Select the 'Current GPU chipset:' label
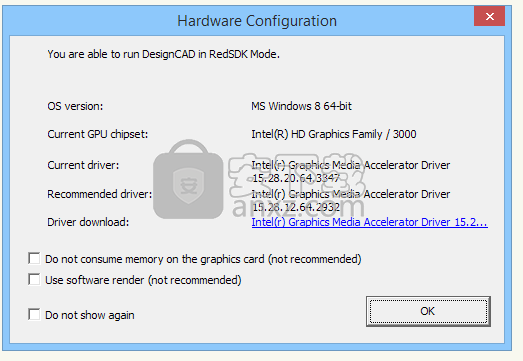This screenshot has height=361, width=523. pyautogui.click(x=98, y=134)
